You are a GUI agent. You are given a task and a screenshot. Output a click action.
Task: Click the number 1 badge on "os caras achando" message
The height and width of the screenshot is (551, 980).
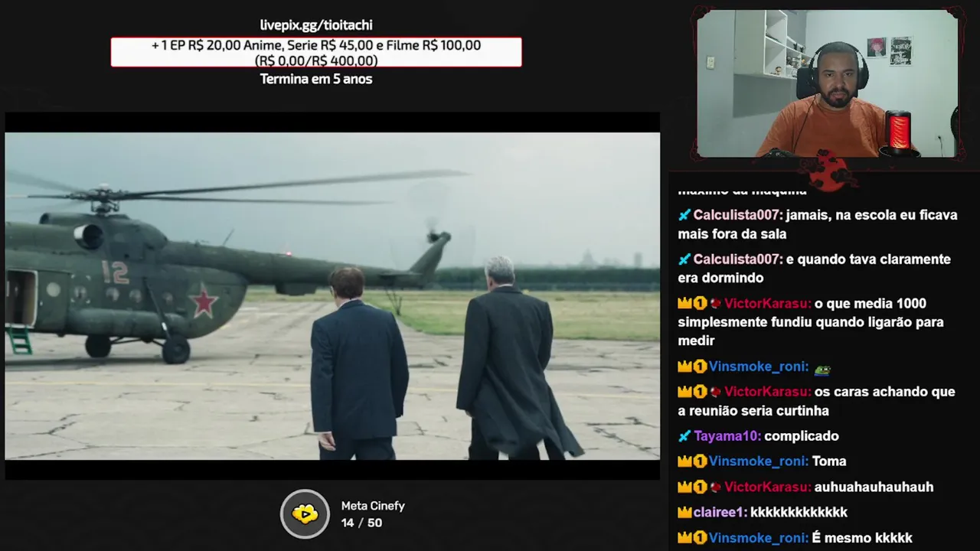700,392
